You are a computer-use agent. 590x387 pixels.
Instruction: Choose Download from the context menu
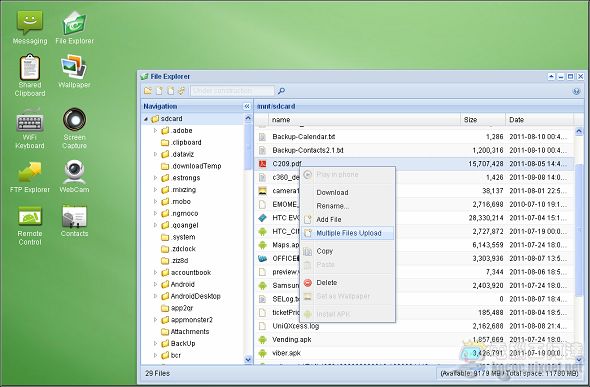coord(347,192)
